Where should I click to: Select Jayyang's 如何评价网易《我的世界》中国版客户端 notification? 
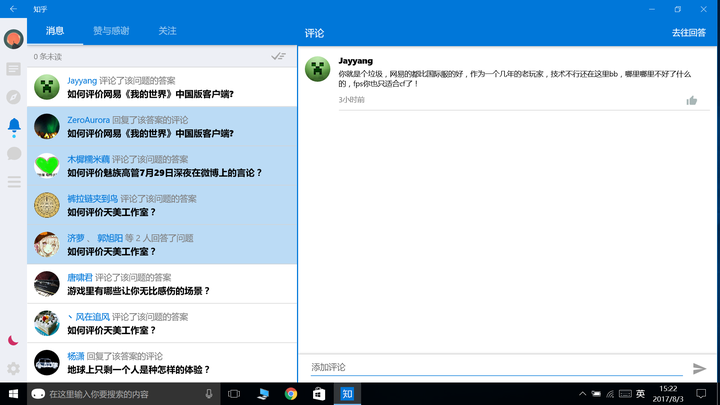point(162,87)
